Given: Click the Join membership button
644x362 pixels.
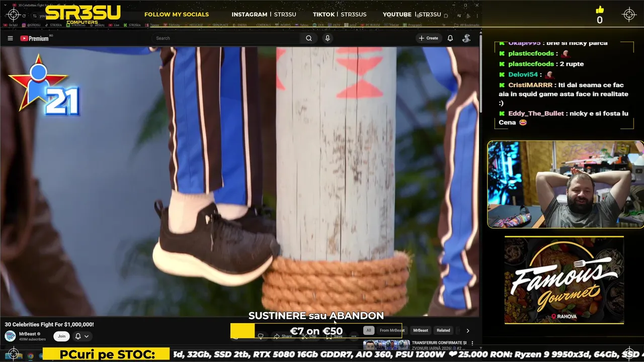Looking at the screenshot, I should 61,336.
